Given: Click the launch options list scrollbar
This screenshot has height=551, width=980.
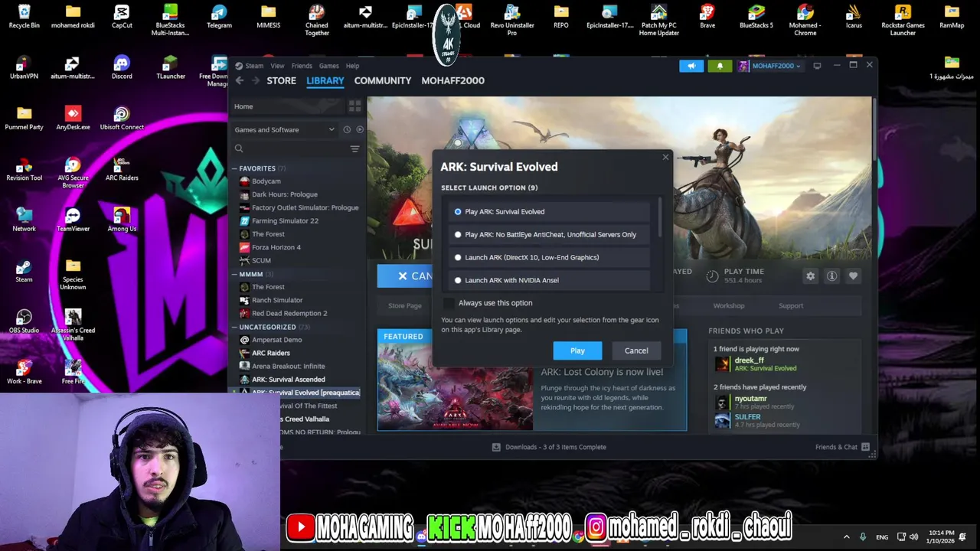Looking at the screenshot, I should (x=659, y=217).
